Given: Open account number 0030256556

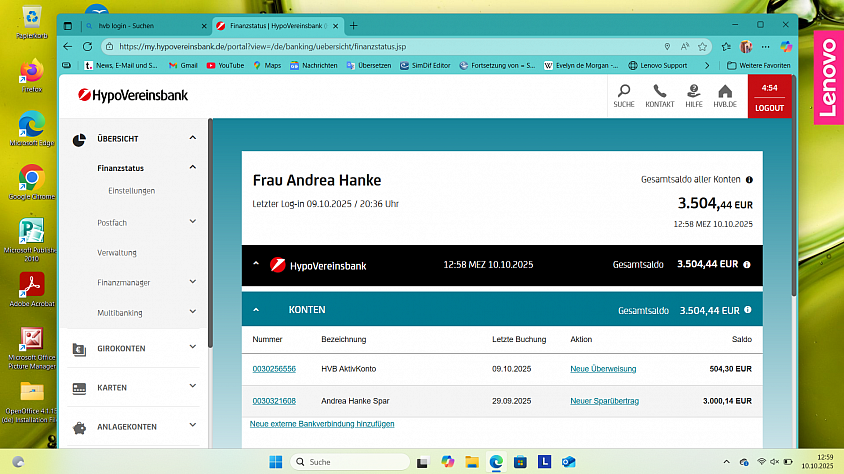Looking at the screenshot, I should click(x=274, y=369).
